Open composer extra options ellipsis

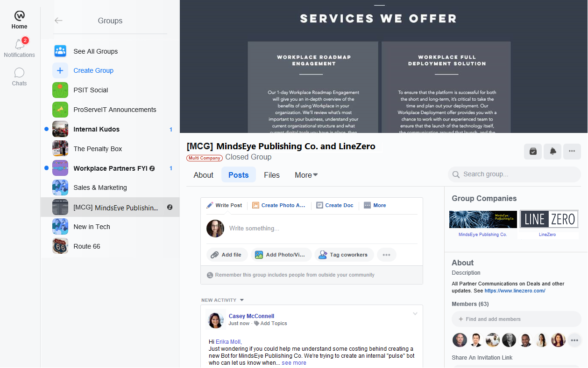tap(386, 255)
